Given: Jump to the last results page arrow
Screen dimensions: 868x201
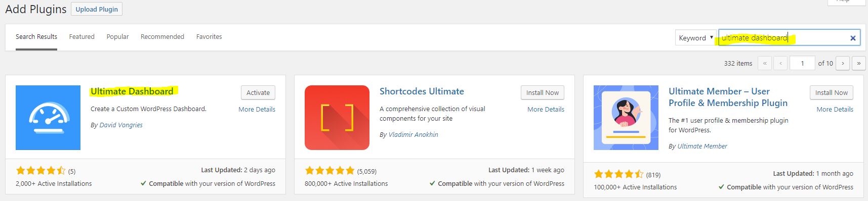Looking at the screenshot, I should (859, 63).
